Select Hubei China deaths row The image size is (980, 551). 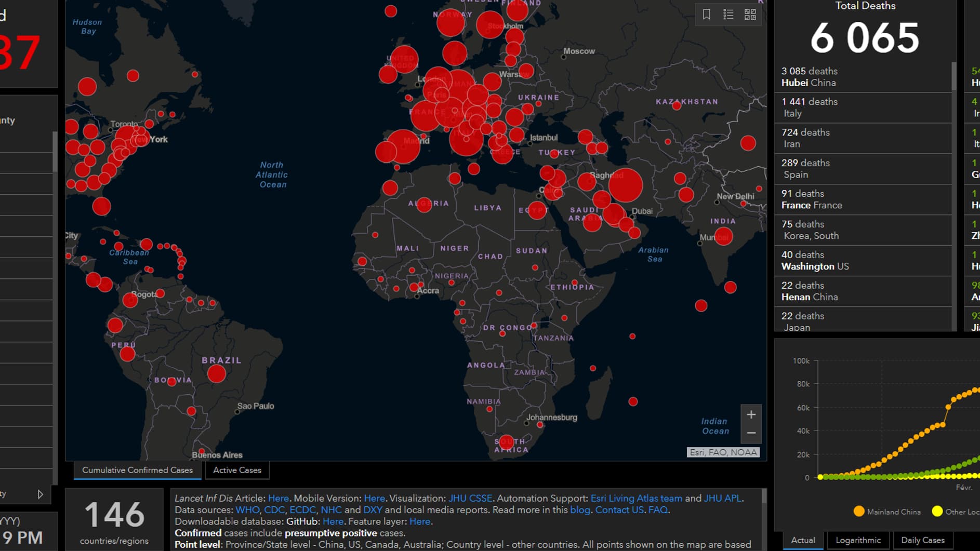(863, 77)
